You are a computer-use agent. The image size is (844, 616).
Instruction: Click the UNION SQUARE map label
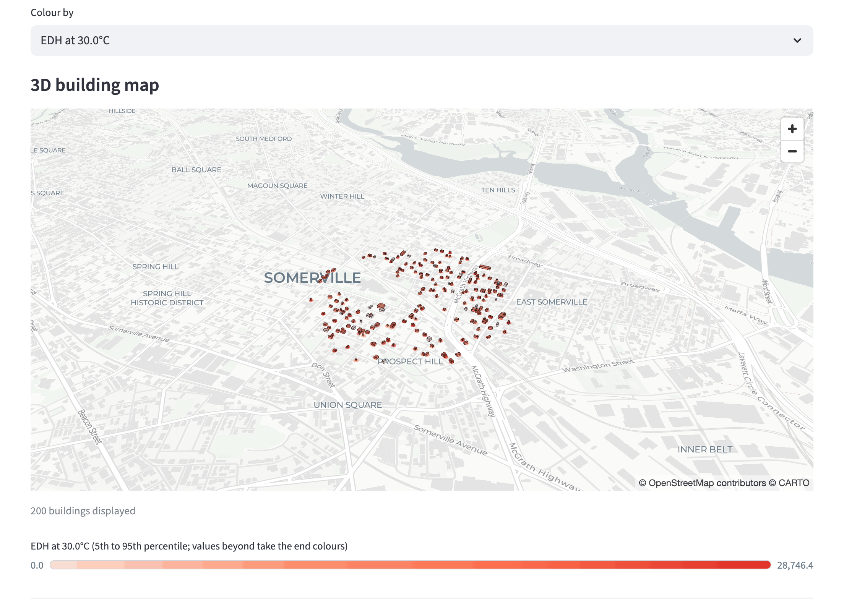tap(348, 405)
